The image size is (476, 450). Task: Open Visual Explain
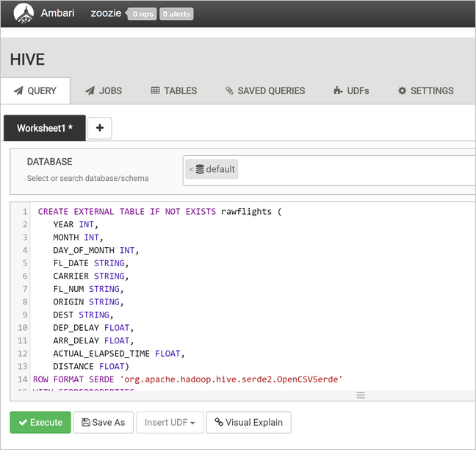(249, 422)
